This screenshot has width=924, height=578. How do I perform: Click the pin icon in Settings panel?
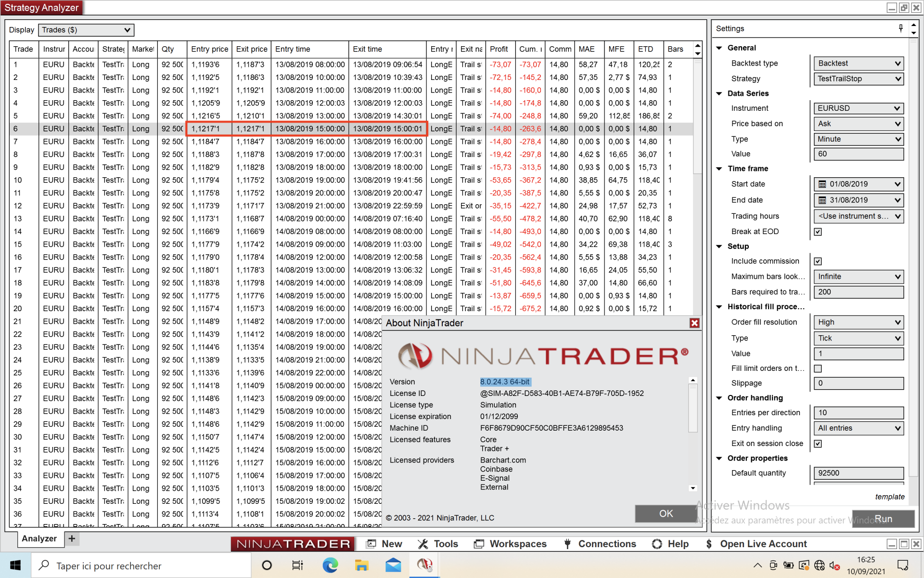click(x=900, y=28)
